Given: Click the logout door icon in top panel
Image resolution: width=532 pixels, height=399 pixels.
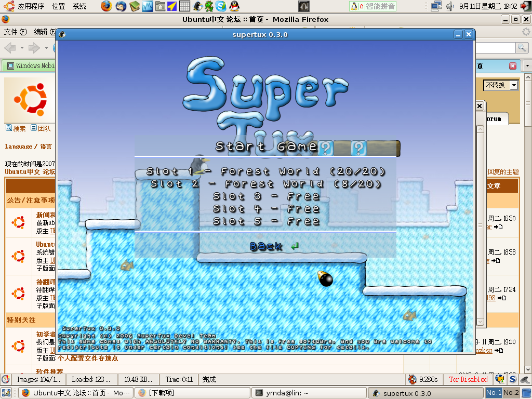Looking at the screenshot, I should pyautogui.click(x=526, y=6).
